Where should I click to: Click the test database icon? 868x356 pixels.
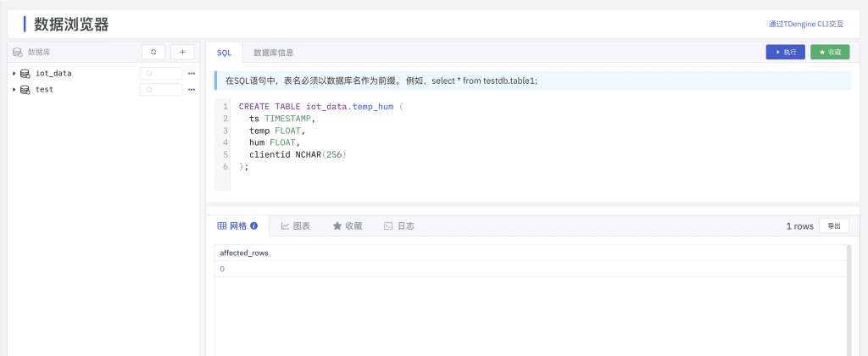(x=25, y=90)
